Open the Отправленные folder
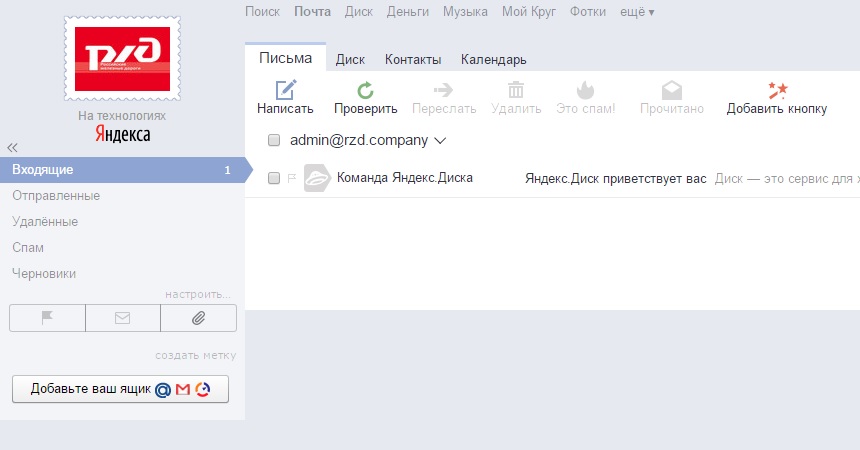The width and height of the screenshot is (860, 450). click(56, 196)
